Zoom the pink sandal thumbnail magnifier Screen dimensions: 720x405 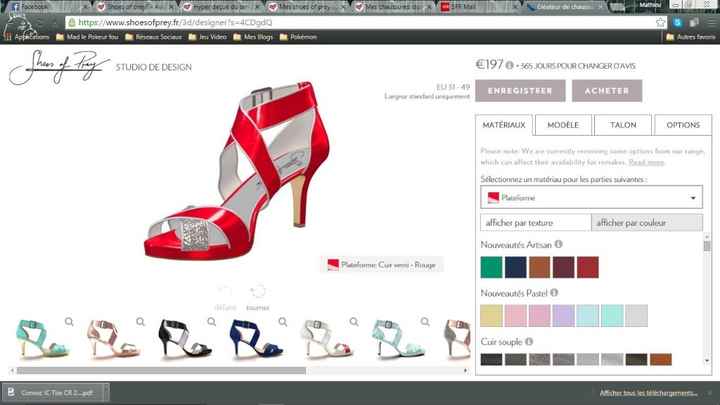pos(140,321)
